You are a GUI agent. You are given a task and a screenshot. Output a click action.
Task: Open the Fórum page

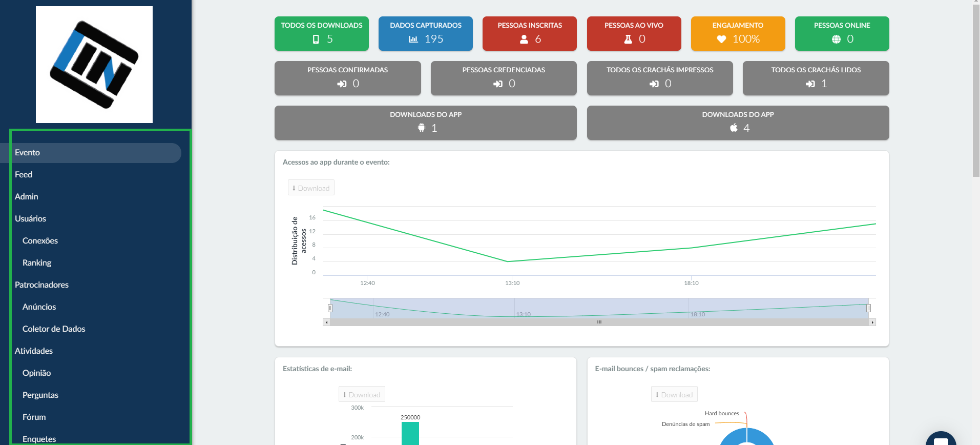[x=34, y=417]
